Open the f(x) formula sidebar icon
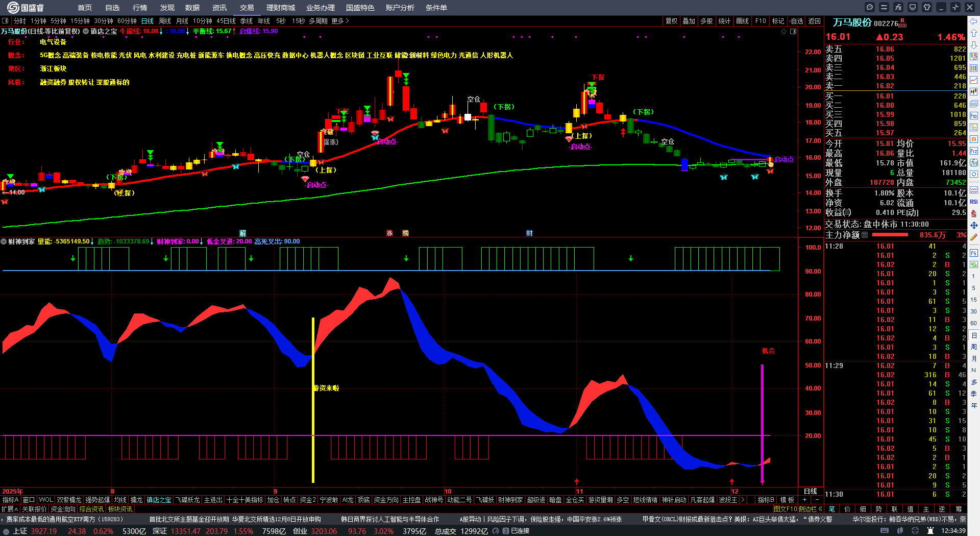Image resolution: width=980 pixels, height=536 pixels. [974, 163]
